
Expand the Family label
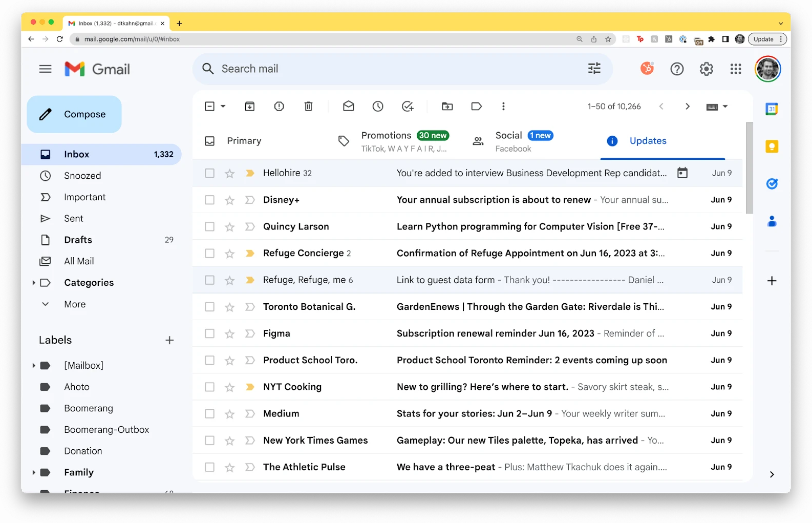point(34,472)
